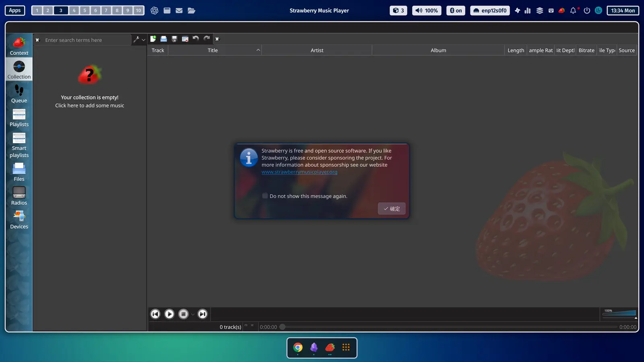Switch to workspace 5 in panel
The image size is (644, 362).
coord(85,10)
